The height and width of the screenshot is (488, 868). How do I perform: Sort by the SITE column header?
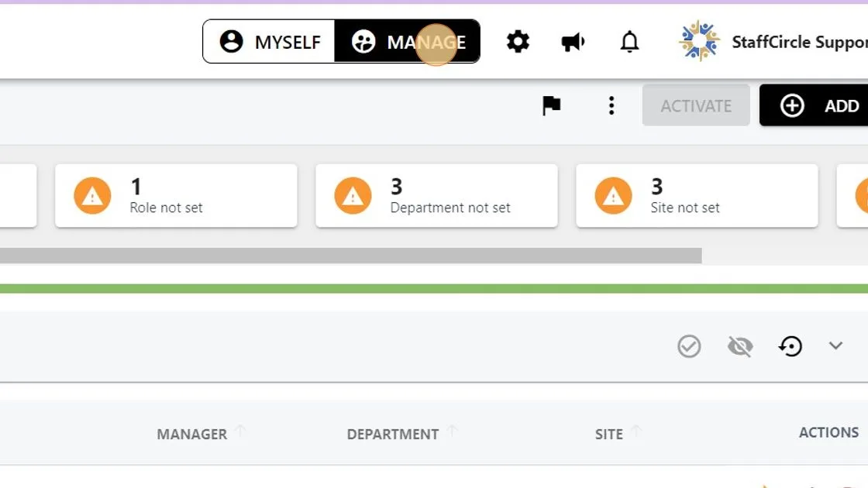tap(609, 435)
